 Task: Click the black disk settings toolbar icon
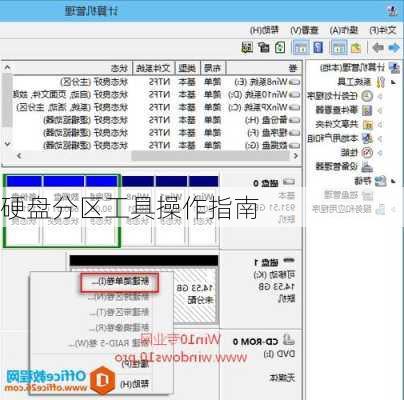pos(264,47)
